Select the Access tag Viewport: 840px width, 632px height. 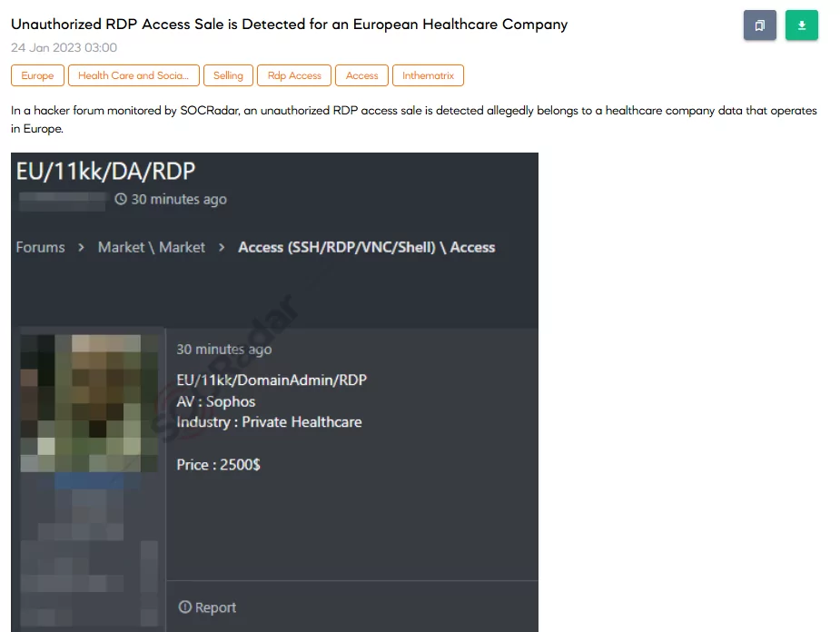pyautogui.click(x=361, y=75)
